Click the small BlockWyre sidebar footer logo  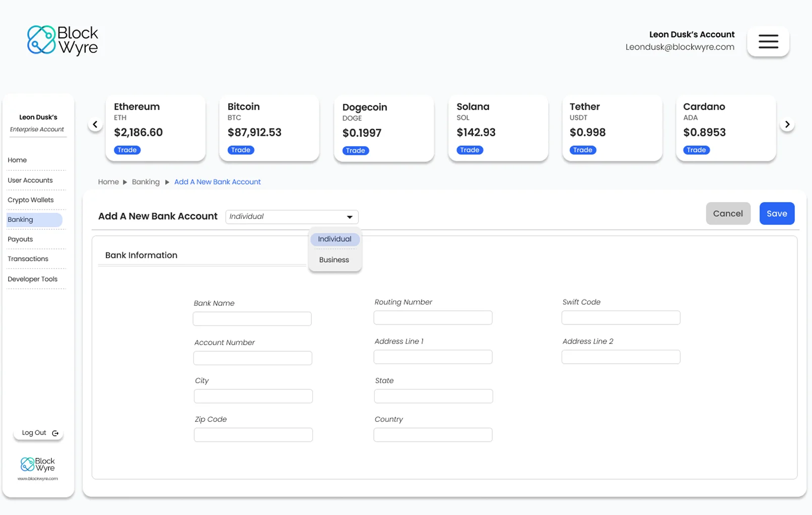(x=38, y=465)
